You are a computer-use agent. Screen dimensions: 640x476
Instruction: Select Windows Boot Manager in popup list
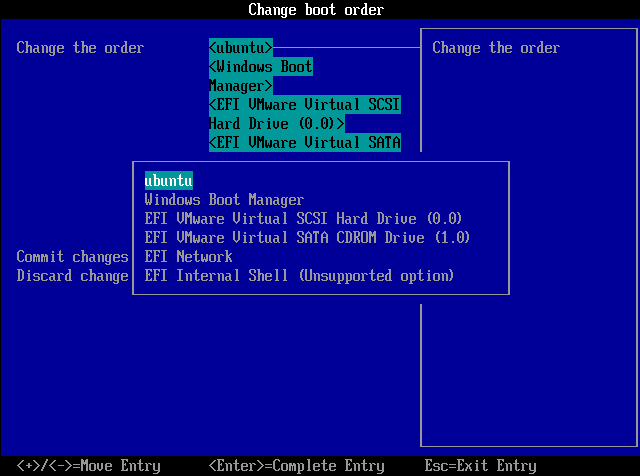click(x=224, y=200)
